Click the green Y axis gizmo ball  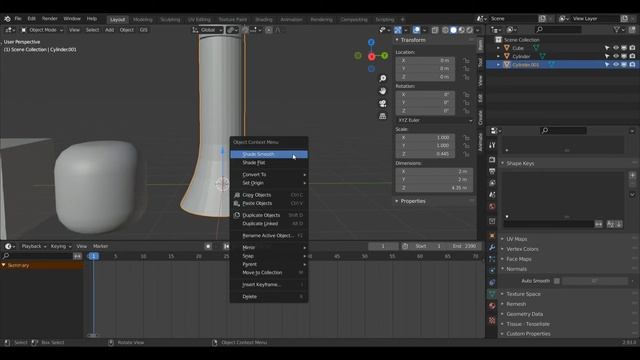pyautogui.click(x=385, y=56)
